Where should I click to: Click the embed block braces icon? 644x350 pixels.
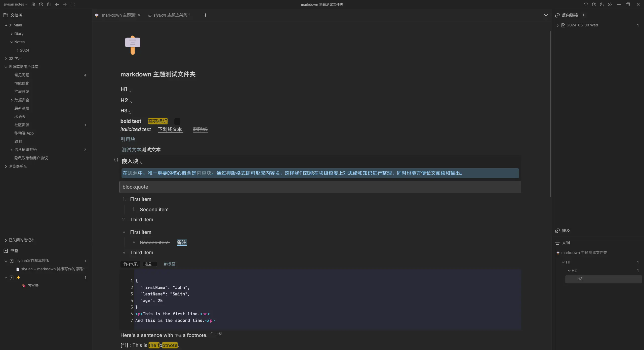tap(116, 160)
